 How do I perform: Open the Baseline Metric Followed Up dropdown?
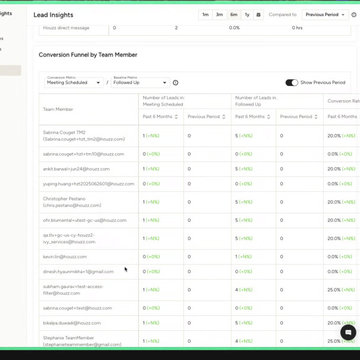click(x=140, y=81)
